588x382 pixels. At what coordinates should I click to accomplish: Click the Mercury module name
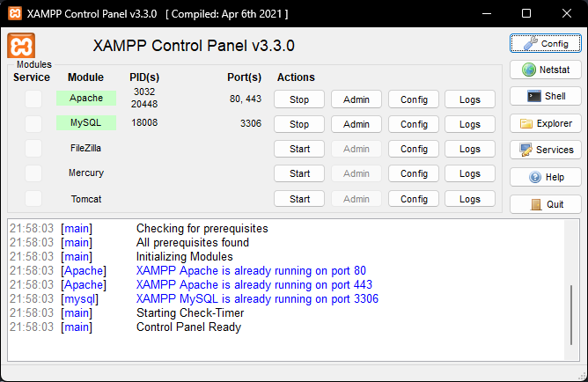click(x=86, y=173)
